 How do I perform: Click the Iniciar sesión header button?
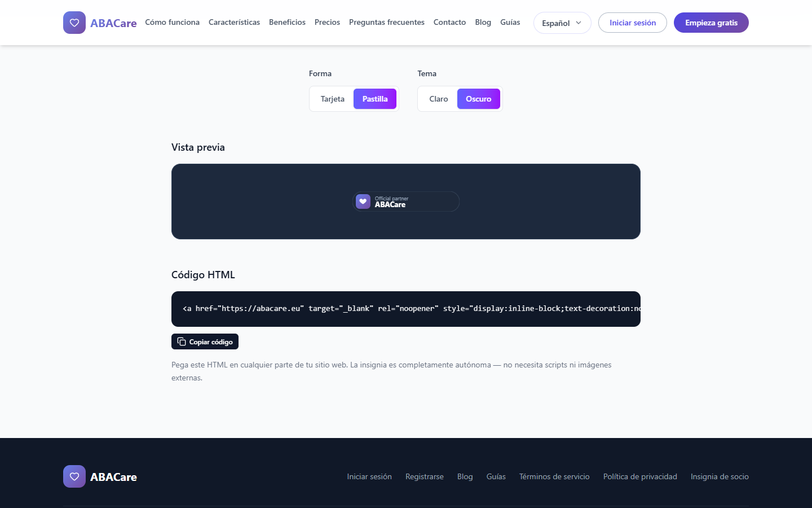(x=633, y=23)
